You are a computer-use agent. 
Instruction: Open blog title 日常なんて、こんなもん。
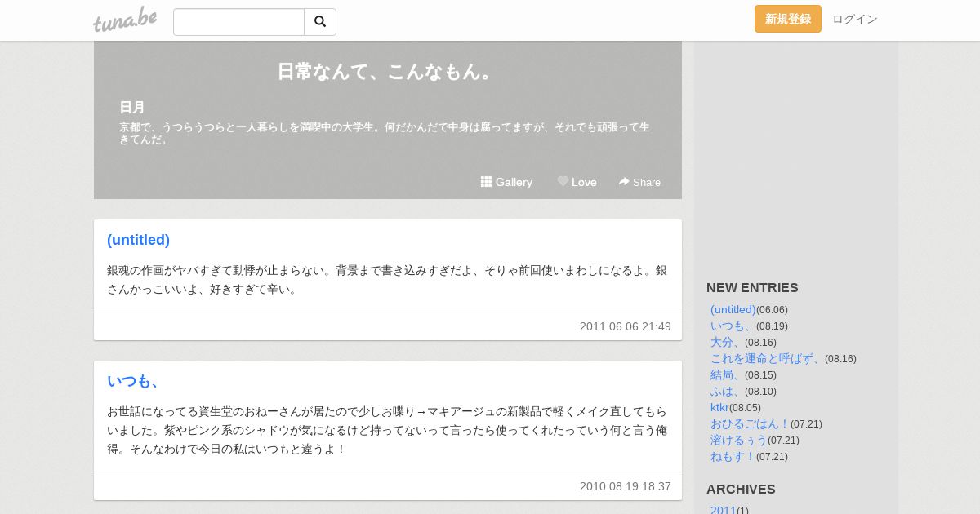387,71
